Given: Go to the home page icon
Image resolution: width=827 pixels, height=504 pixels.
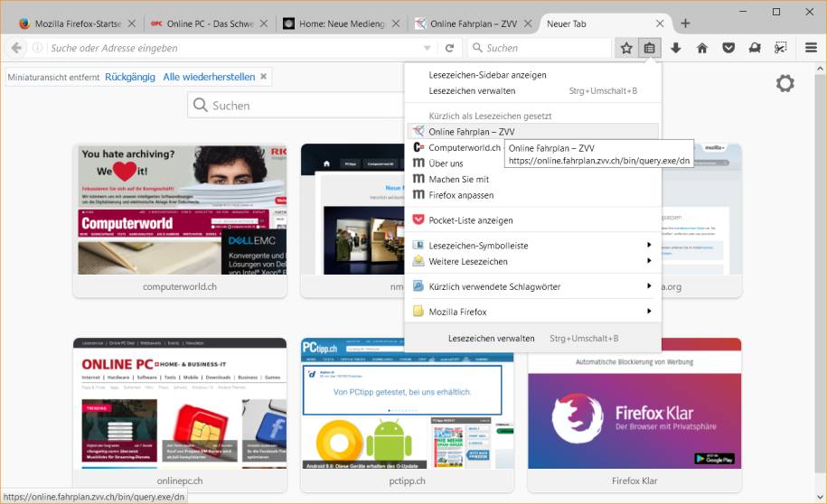Looking at the screenshot, I should coord(702,48).
